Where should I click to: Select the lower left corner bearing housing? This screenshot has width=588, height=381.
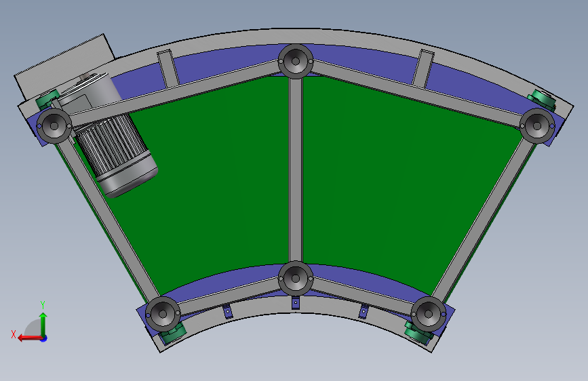click(163, 314)
